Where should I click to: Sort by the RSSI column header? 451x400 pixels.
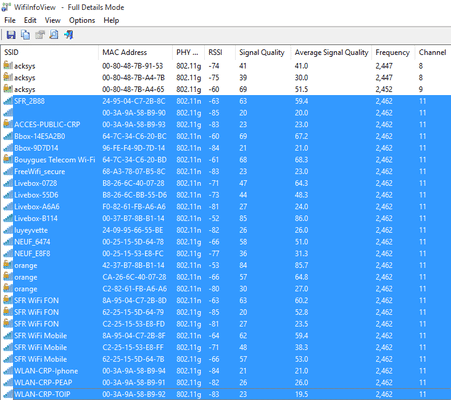215,52
